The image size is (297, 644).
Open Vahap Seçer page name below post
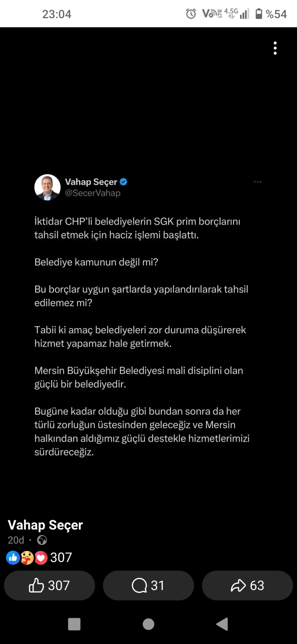[45, 525]
